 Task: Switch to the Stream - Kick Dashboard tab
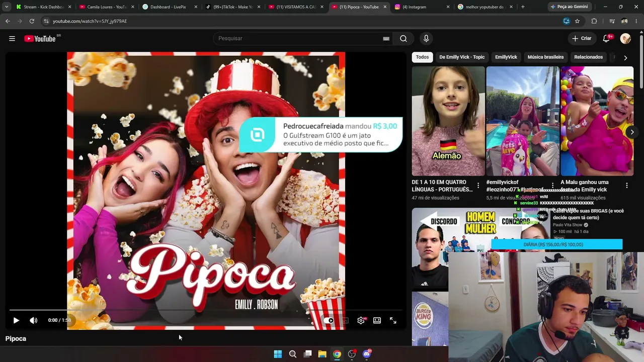tap(43, 7)
